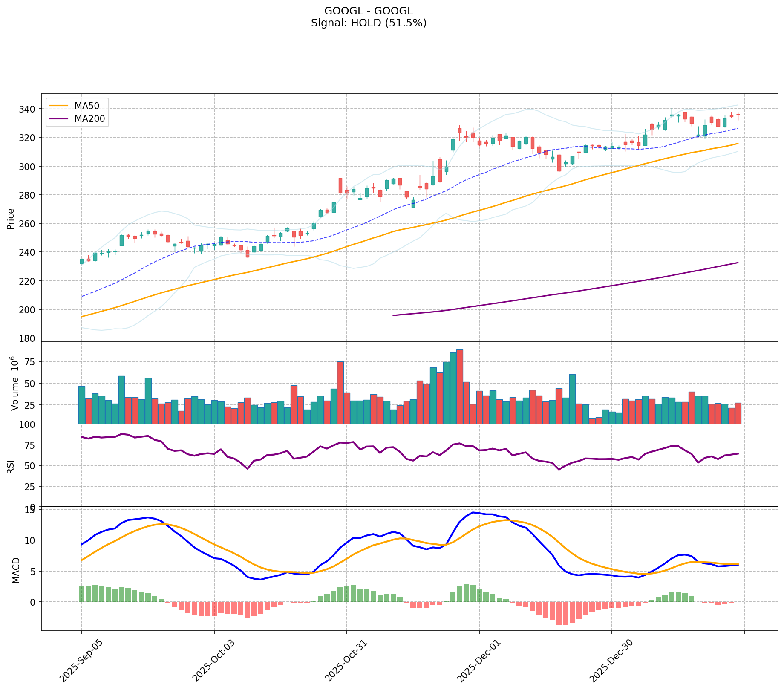Image resolution: width=784 pixels, height=690 pixels.
Task: Click the left starting point of the MA200 line
Action: 393,315
